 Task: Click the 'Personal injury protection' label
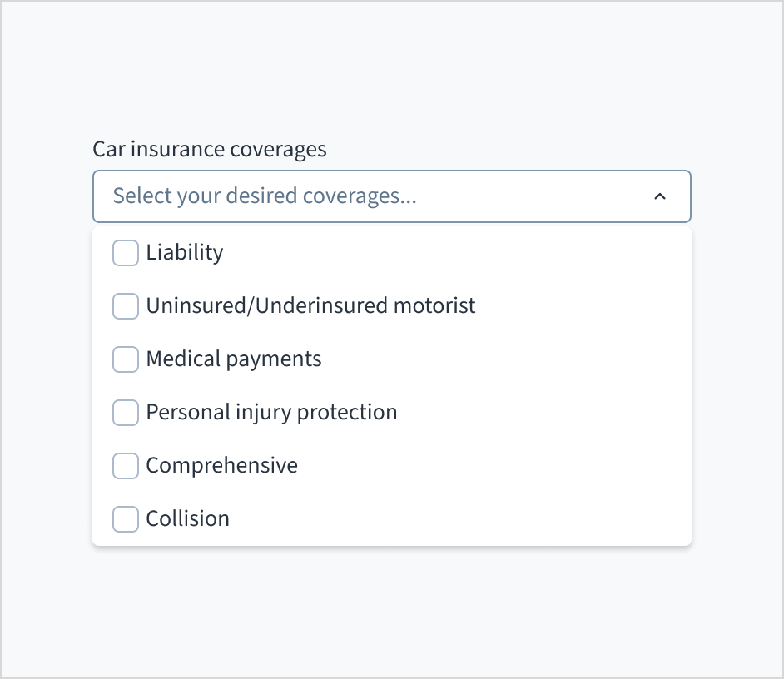[271, 413]
